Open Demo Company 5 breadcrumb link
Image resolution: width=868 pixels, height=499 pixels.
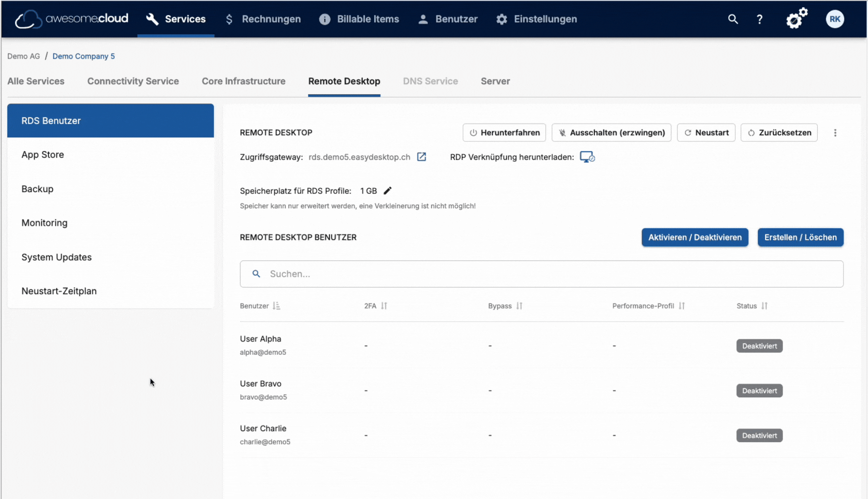(84, 56)
